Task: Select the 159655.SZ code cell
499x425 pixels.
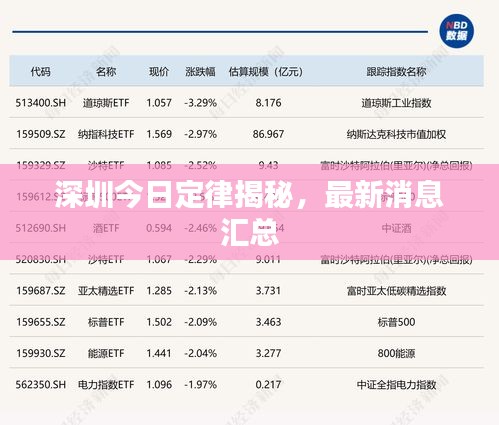Action: tap(41, 322)
